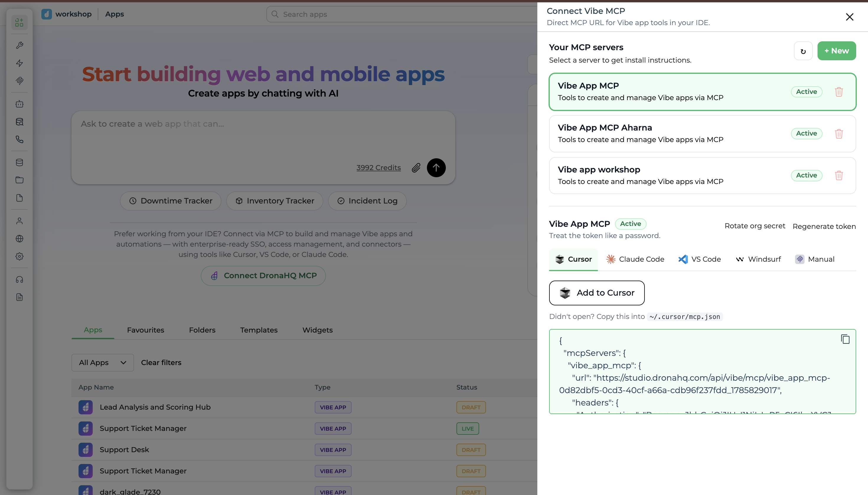The image size is (868, 495).
Task: Click the attachment paperclip in prompt box
Action: pos(416,167)
